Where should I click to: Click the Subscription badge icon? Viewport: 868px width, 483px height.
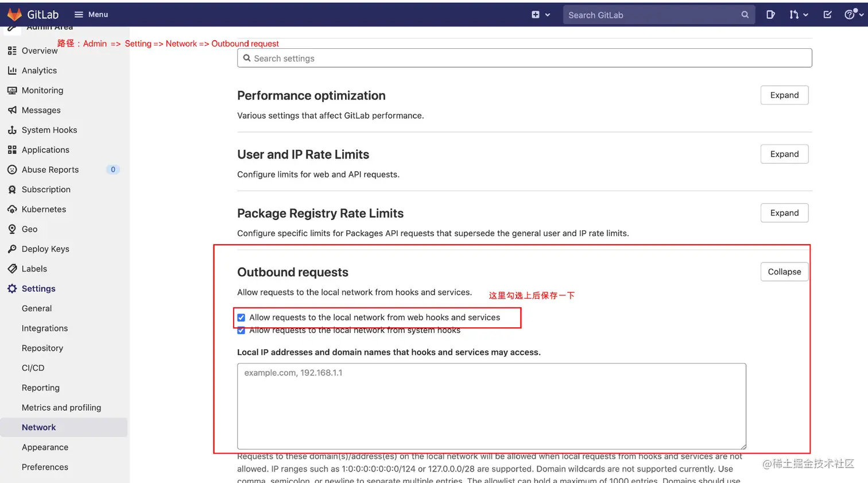click(x=12, y=190)
